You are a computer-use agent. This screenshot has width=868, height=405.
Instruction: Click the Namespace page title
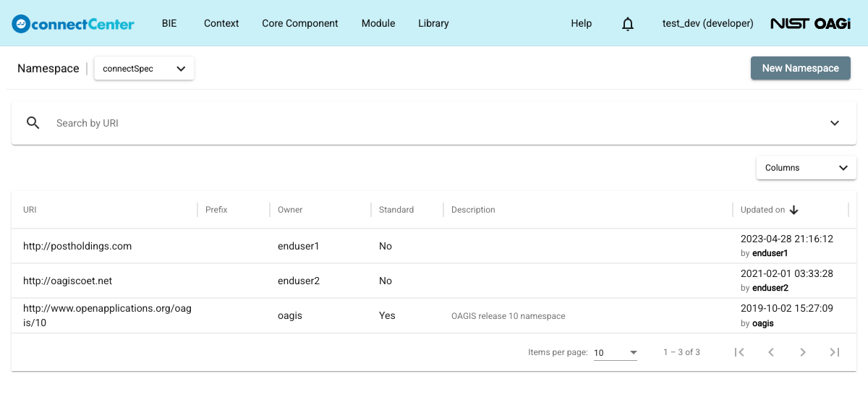pos(48,68)
